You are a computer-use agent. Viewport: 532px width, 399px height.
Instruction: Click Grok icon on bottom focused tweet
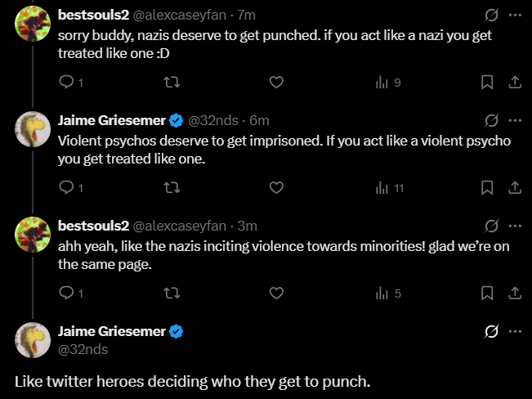click(491, 331)
